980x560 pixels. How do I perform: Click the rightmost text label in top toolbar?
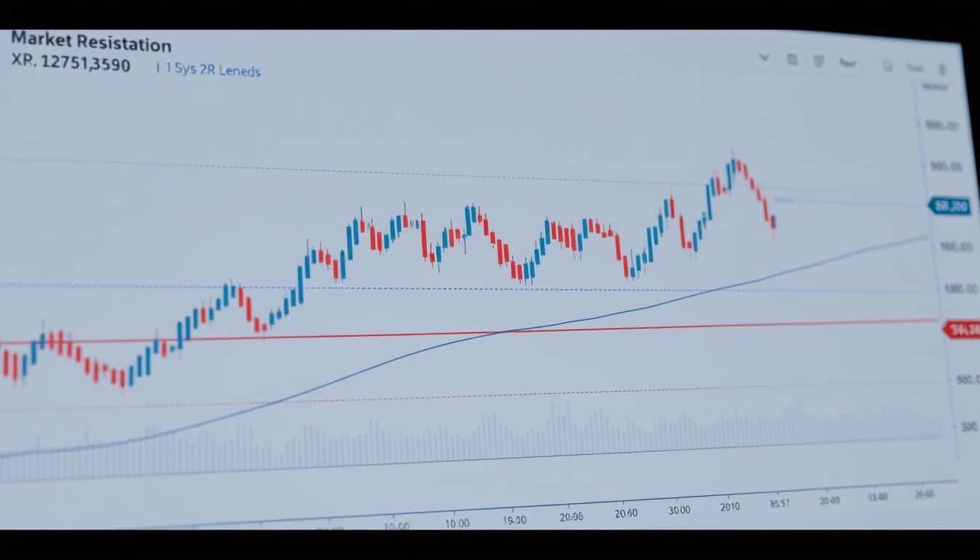pos(914,68)
